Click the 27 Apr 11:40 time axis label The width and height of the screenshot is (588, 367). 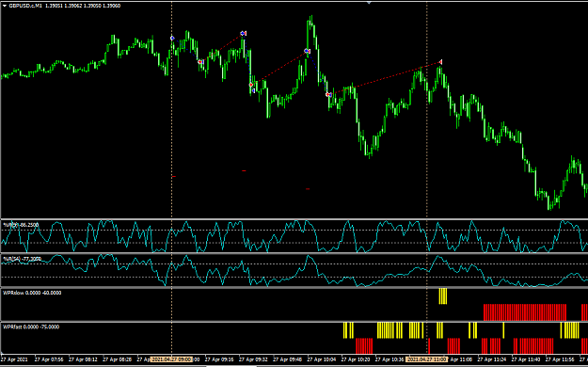527,359
